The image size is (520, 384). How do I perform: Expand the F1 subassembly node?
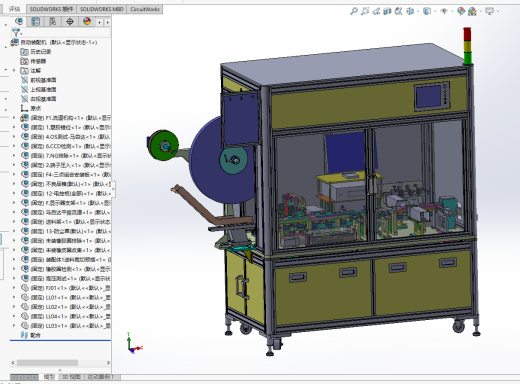tap(14, 118)
